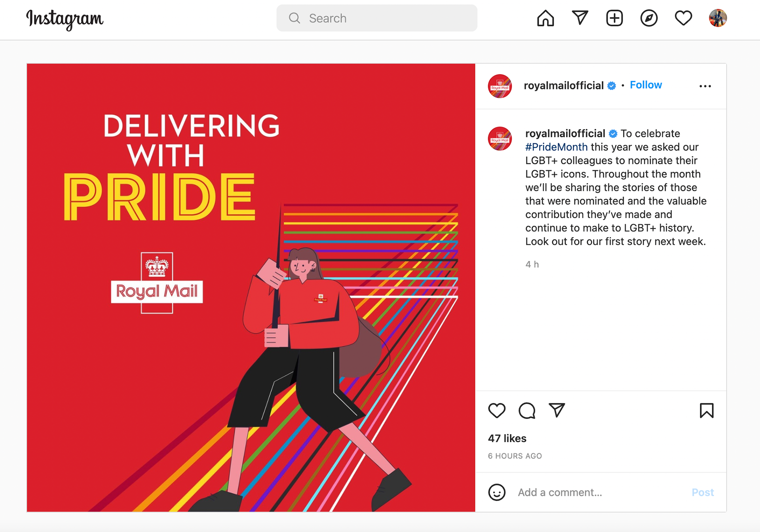Screen dimensions: 760x532
Task: Click the Post comment button
Action: (703, 492)
